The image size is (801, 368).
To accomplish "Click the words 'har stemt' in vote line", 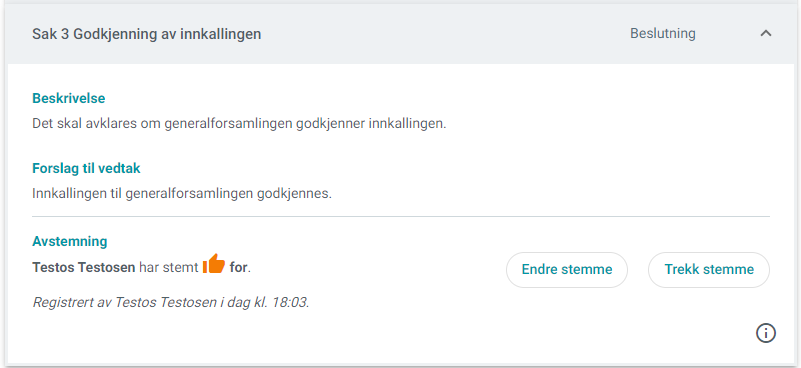I will pos(169,267).
